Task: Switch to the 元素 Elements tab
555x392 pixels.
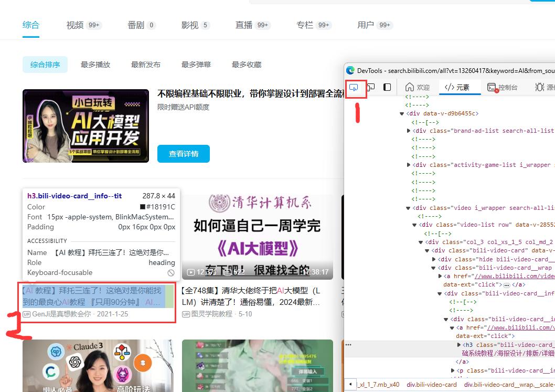Action: click(x=460, y=87)
